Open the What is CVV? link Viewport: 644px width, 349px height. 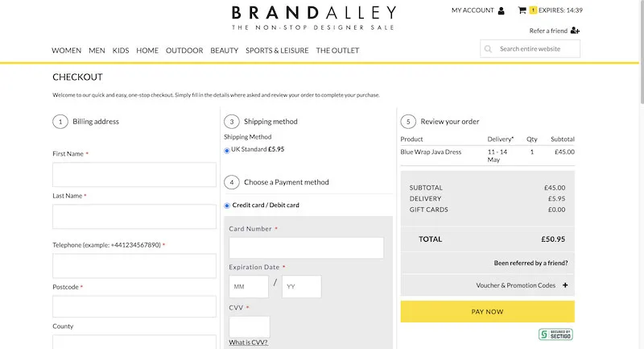[x=248, y=343]
